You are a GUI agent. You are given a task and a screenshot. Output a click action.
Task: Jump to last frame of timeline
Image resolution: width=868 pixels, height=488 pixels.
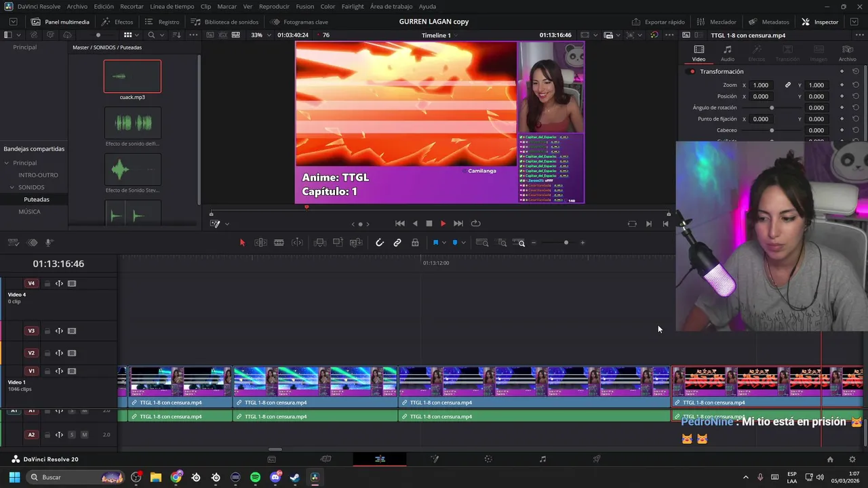click(458, 224)
